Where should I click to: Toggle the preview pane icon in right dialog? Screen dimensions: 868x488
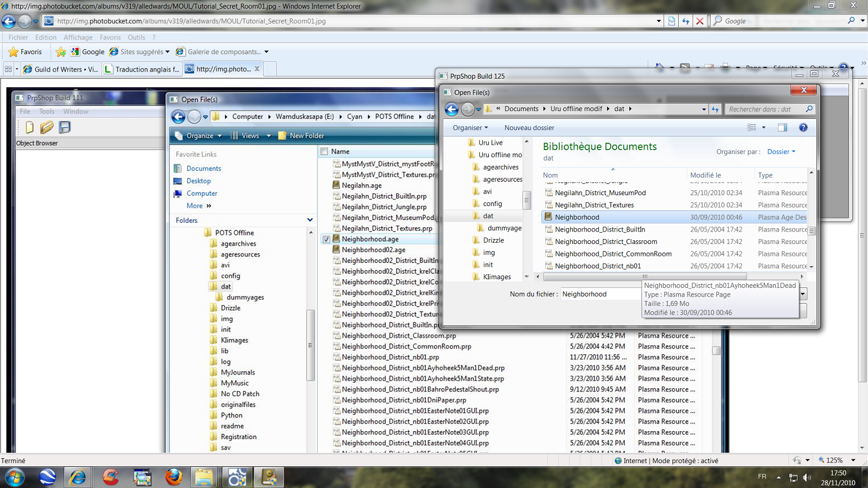[x=782, y=128]
